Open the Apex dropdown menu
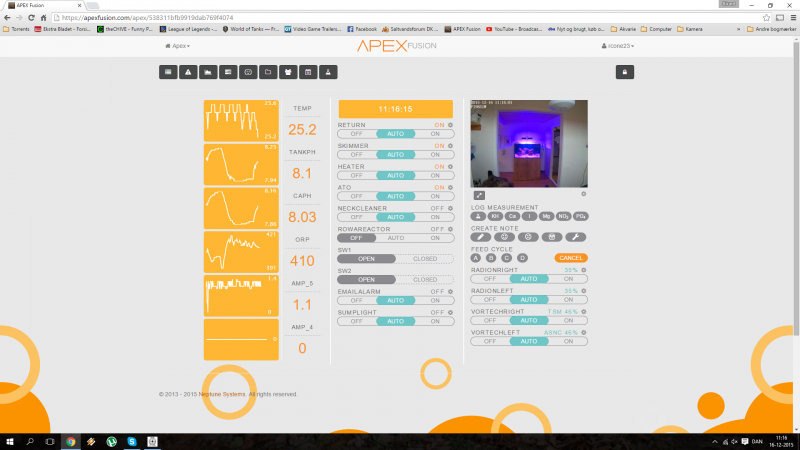Screen dimensions: 800x450 (x=177, y=46)
